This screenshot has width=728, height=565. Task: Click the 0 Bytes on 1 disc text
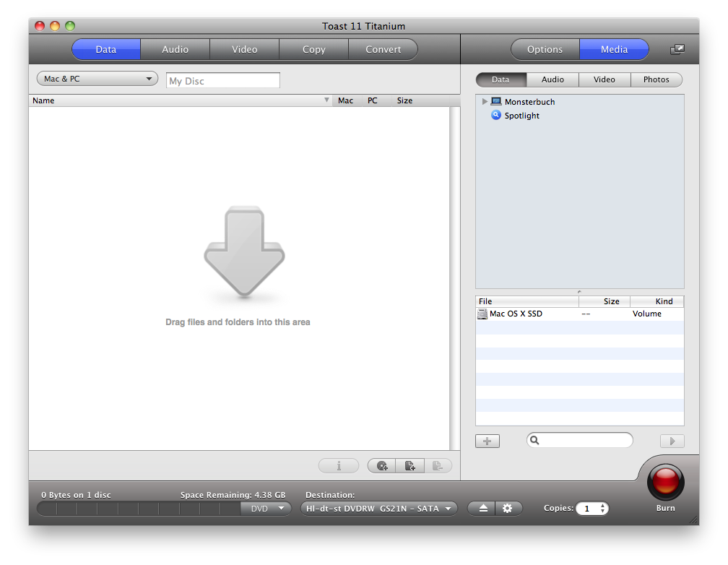click(x=76, y=495)
